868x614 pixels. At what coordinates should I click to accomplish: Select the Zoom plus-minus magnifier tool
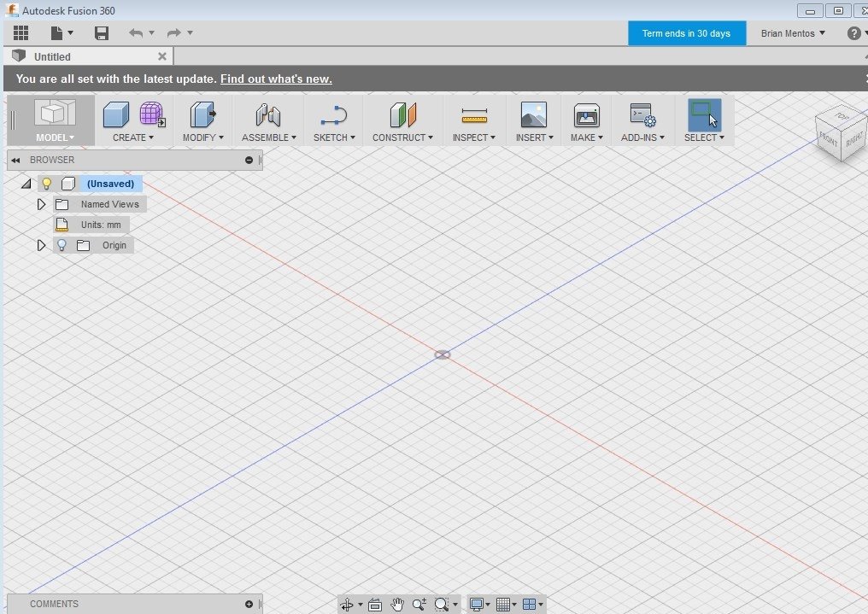tap(419, 605)
